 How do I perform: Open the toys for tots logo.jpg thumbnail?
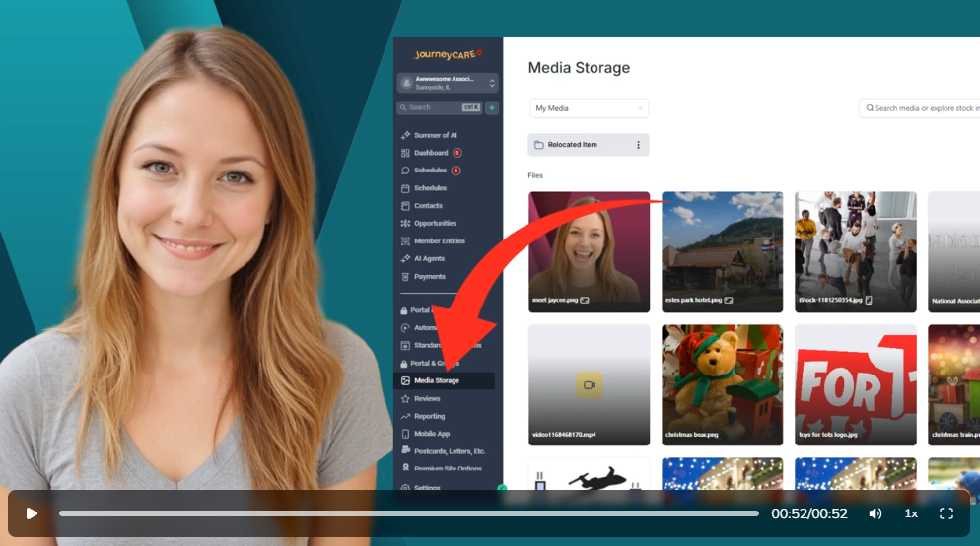click(x=855, y=384)
